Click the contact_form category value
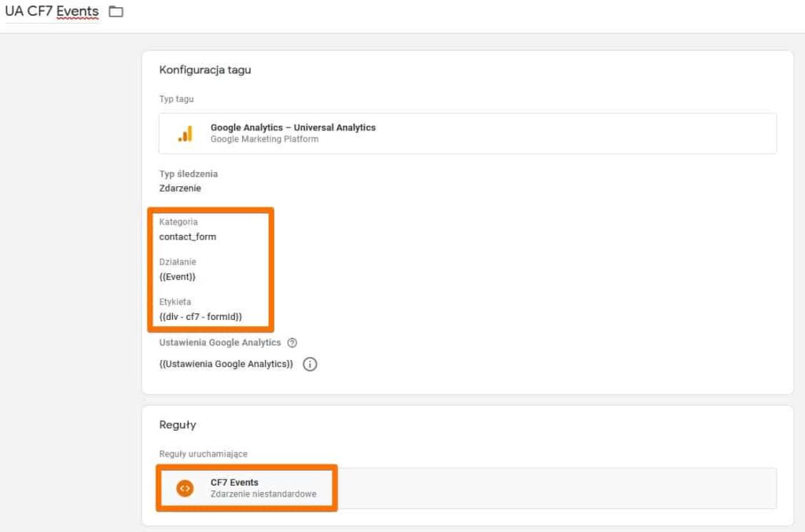Image resolution: width=805 pixels, height=532 pixels. click(x=187, y=237)
